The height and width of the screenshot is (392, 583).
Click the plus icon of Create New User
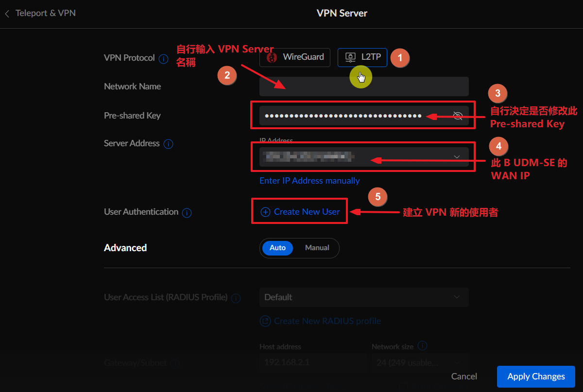click(x=265, y=212)
